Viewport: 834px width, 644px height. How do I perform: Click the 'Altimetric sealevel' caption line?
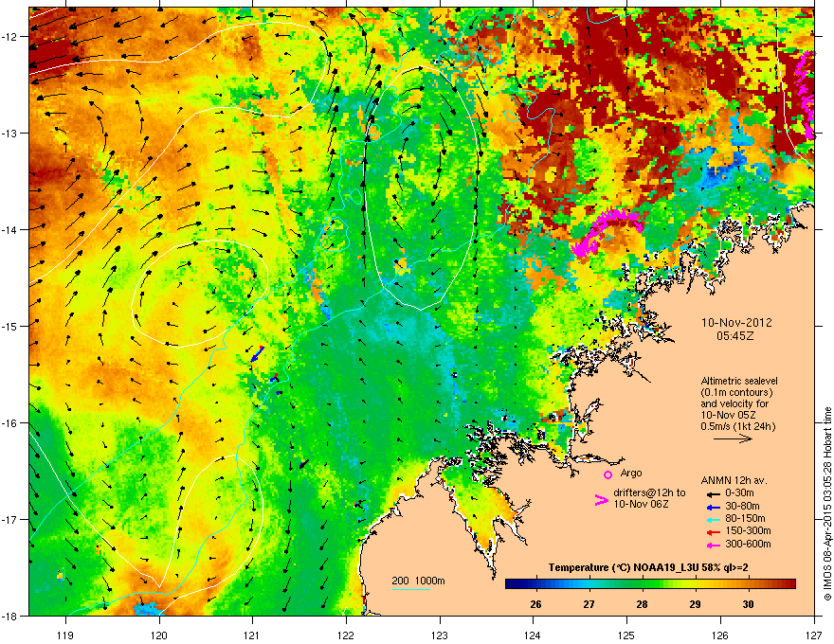[x=739, y=381]
